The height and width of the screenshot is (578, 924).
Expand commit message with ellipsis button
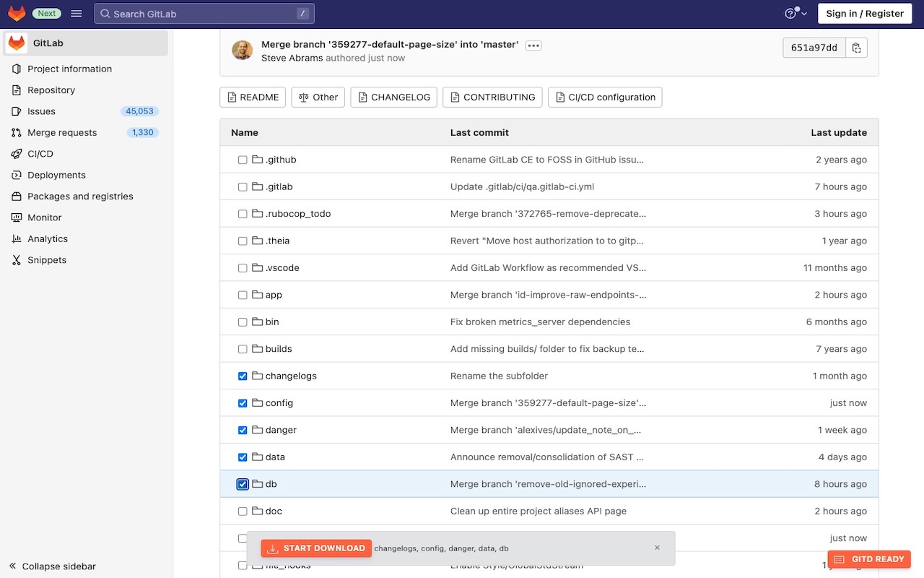533,46
